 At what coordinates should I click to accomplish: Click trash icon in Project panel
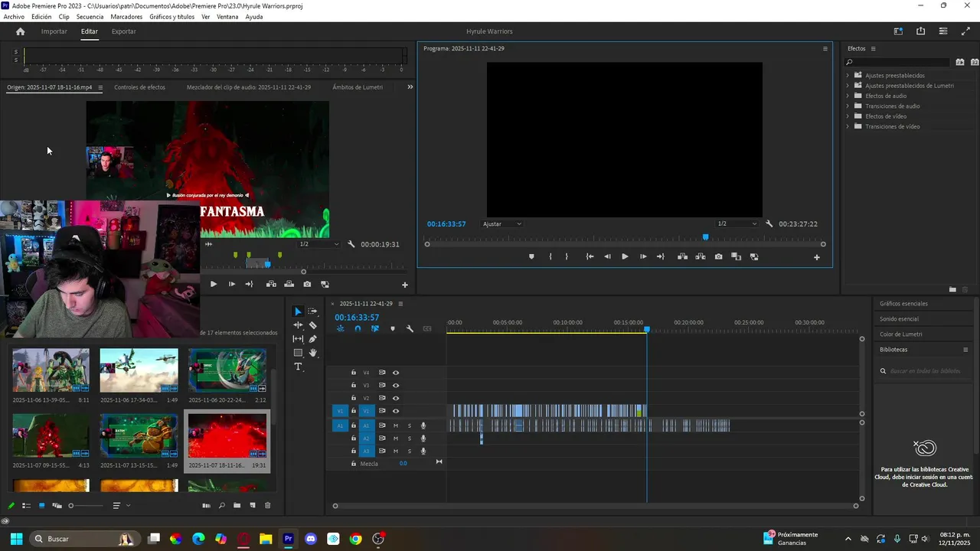267,506
